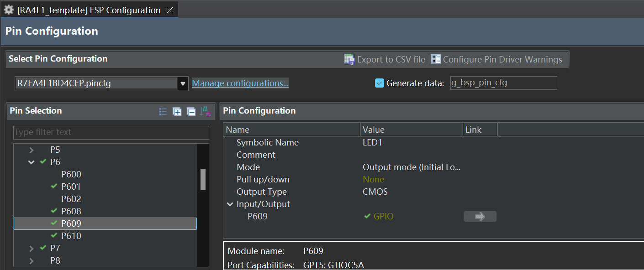Toggle the flat list view icon in Pin Selection
The width and height of the screenshot is (644, 270).
click(163, 111)
